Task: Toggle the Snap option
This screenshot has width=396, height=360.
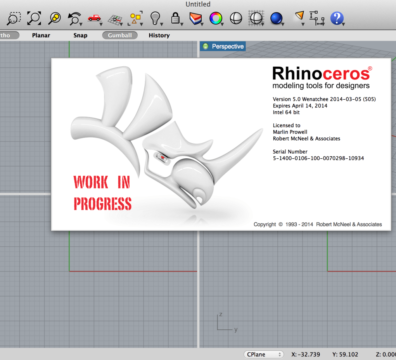Action: (80, 35)
